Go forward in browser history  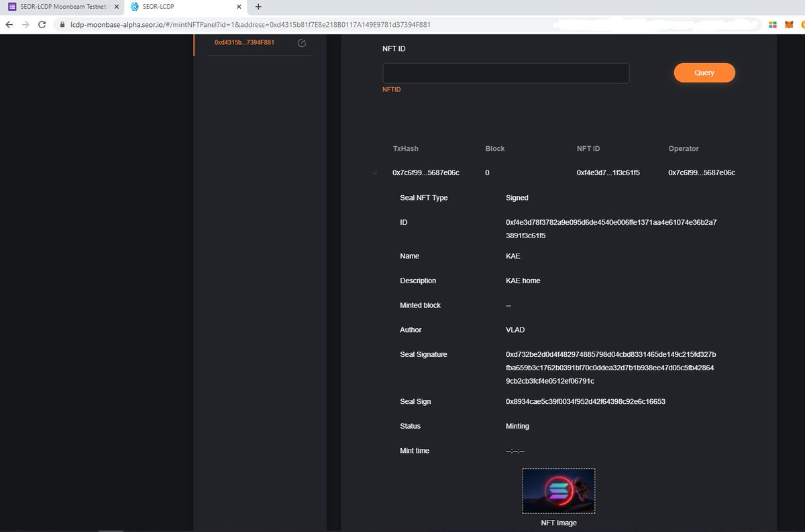(25, 24)
